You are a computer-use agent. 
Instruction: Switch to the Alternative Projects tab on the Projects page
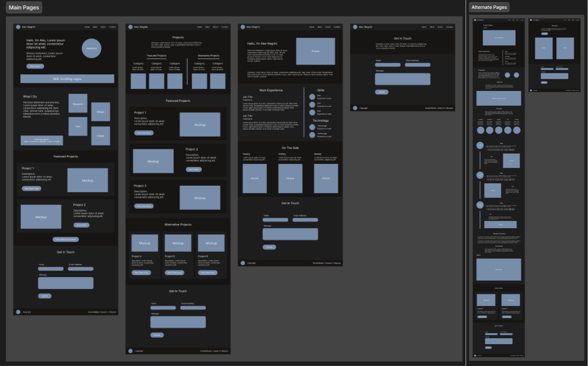click(209, 56)
